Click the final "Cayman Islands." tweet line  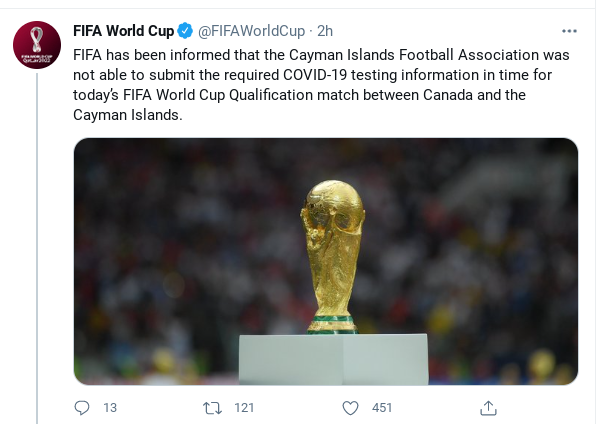pos(127,115)
